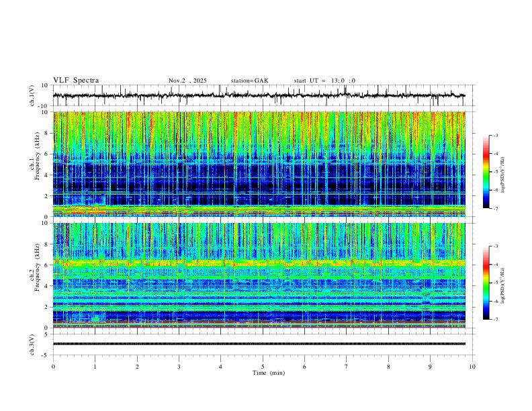Click the "-4" label on ch.2 color bar
Viewport: 532px width, 411px height.
click(x=496, y=265)
